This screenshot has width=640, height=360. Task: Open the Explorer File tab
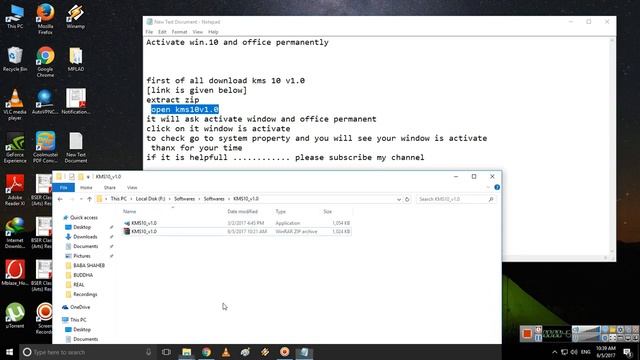click(64, 187)
